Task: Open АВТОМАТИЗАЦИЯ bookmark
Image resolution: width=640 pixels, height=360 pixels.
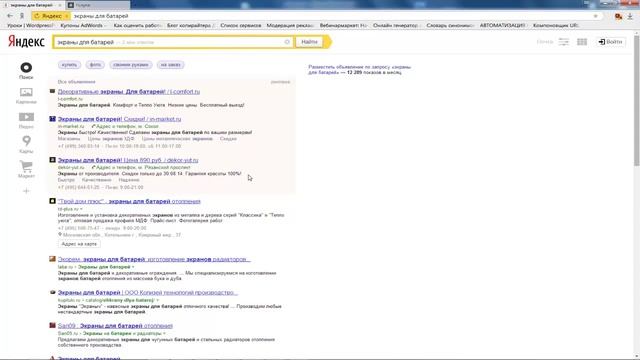Action: click(503, 25)
